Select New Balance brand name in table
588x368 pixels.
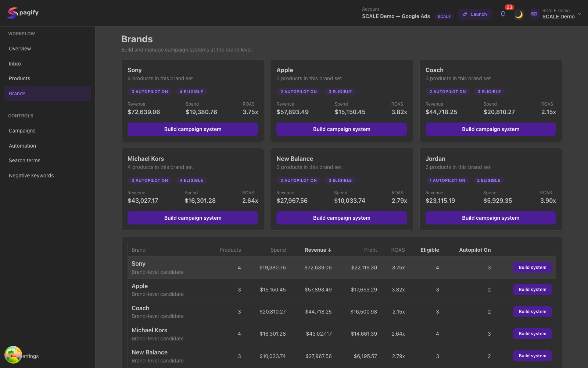(150, 352)
